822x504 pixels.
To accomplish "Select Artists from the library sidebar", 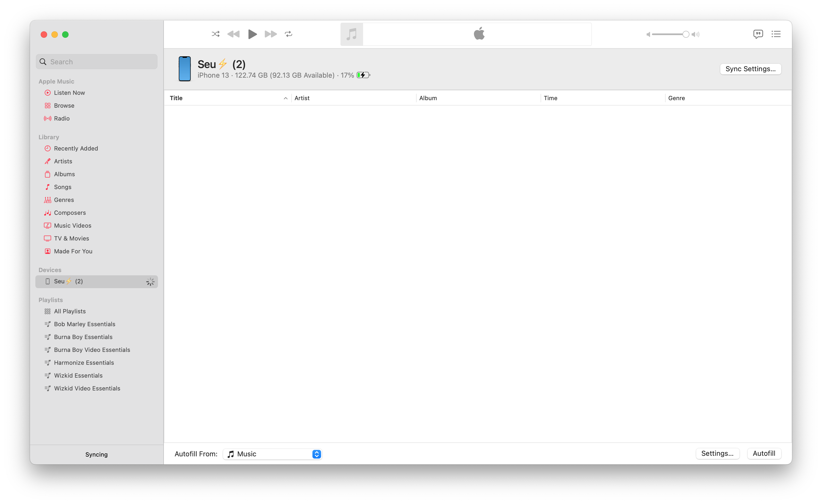I will point(63,161).
